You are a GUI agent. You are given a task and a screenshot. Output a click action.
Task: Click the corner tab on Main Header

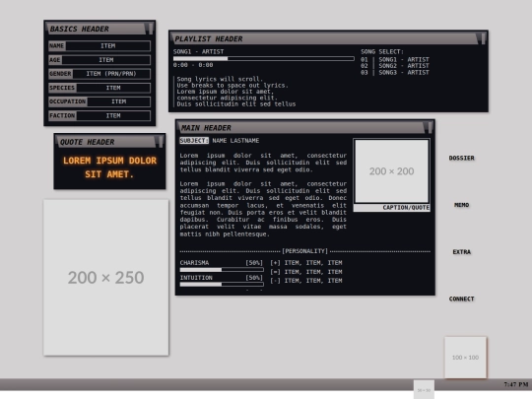click(429, 127)
